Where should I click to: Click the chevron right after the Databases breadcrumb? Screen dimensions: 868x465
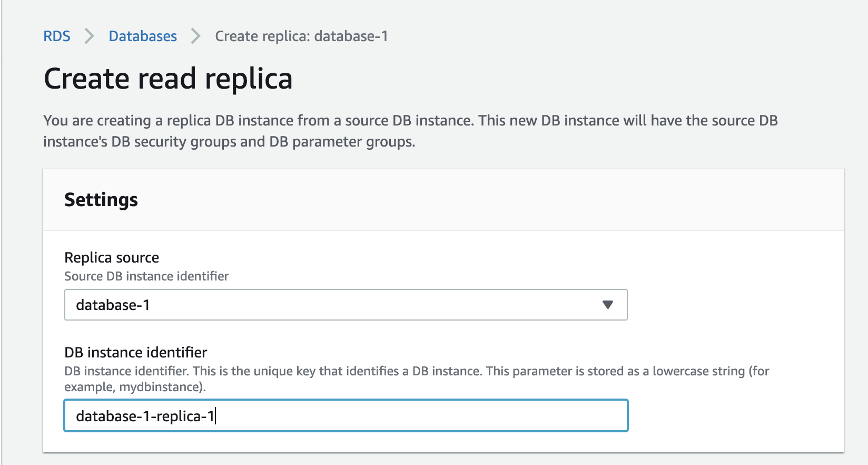coord(196,36)
